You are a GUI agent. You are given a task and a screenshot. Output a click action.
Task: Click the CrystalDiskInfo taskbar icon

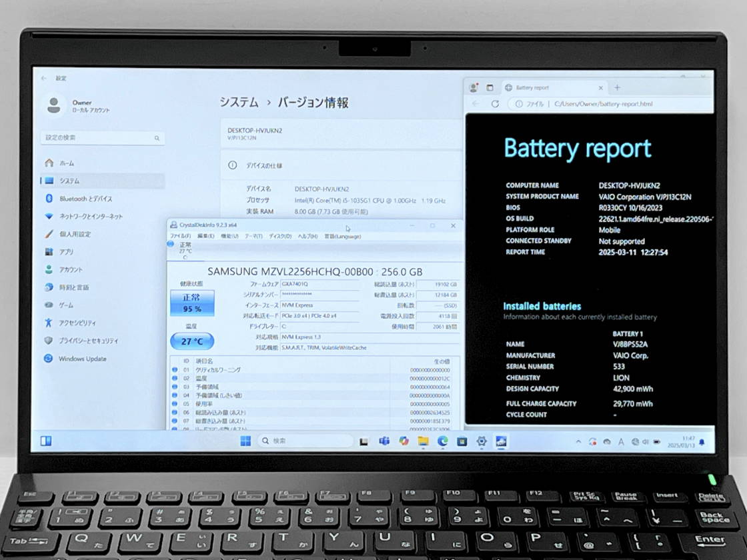(x=501, y=441)
